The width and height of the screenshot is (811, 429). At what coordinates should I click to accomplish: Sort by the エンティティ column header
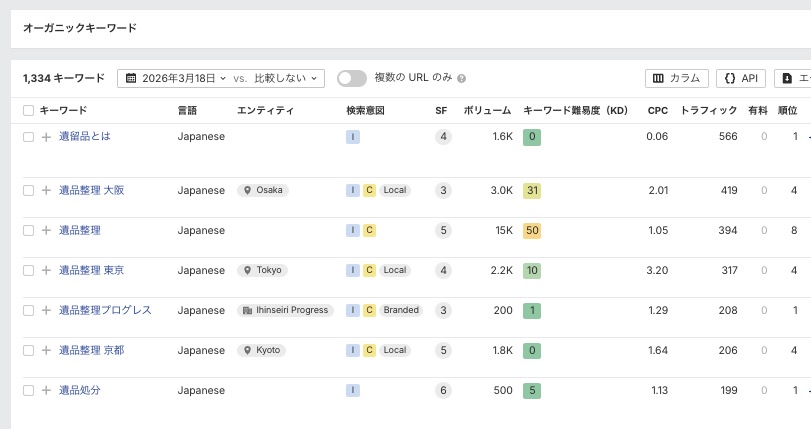coord(265,110)
